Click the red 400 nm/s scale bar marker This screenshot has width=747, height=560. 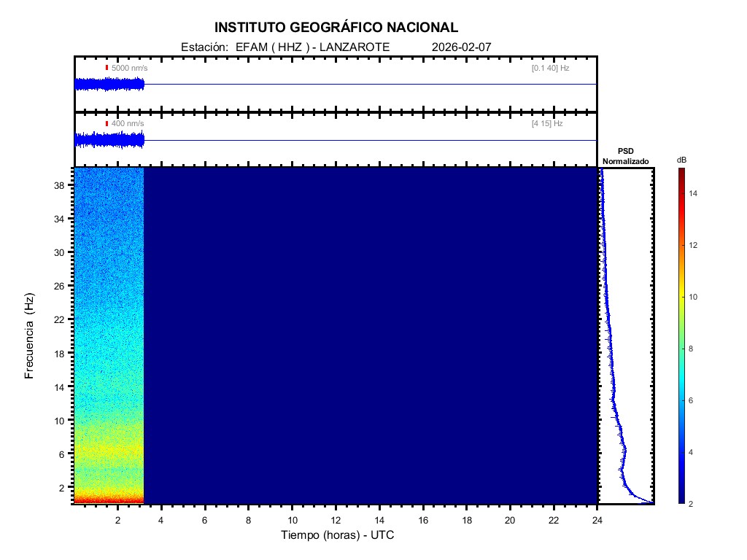(x=107, y=124)
